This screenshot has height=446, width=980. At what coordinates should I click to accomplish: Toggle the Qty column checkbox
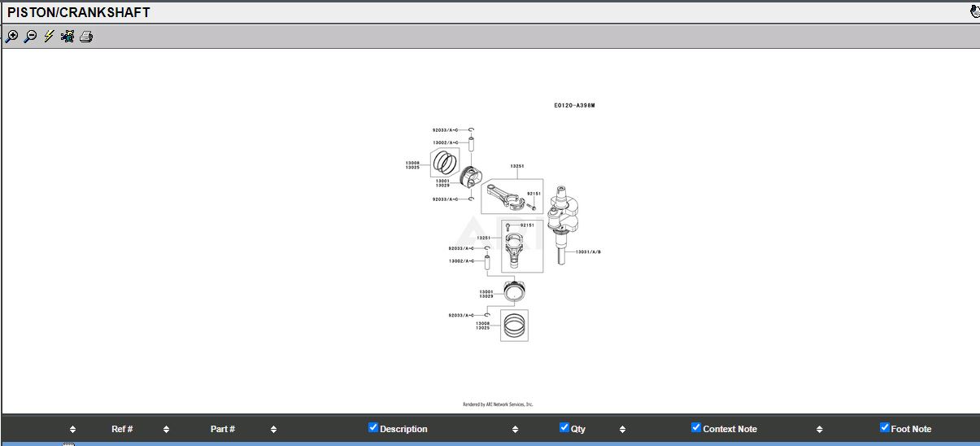pyautogui.click(x=564, y=428)
